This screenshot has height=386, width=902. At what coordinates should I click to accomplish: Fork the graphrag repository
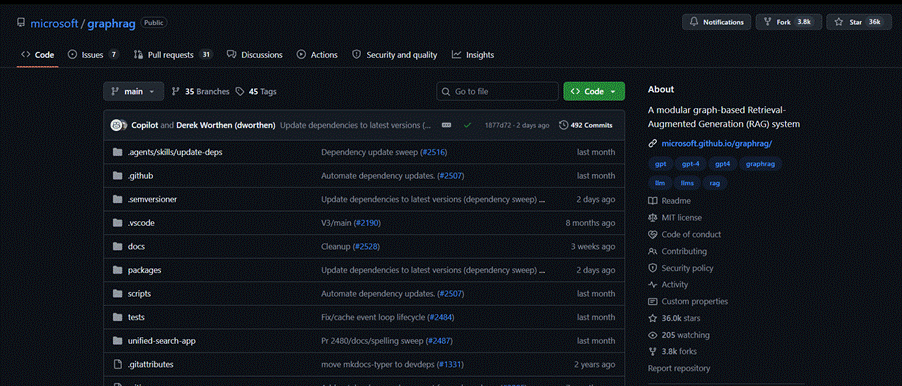(x=789, y=22)
